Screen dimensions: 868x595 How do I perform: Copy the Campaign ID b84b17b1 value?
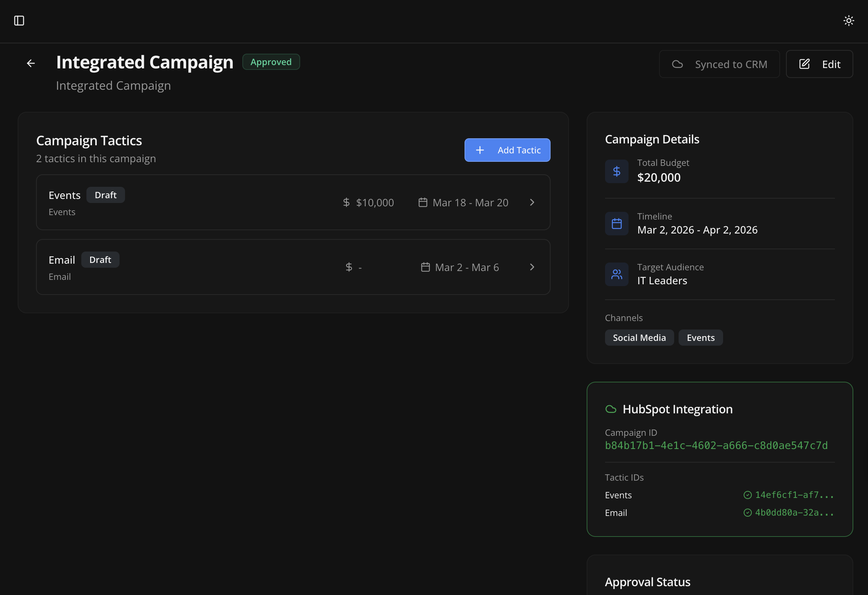[716, 445]
